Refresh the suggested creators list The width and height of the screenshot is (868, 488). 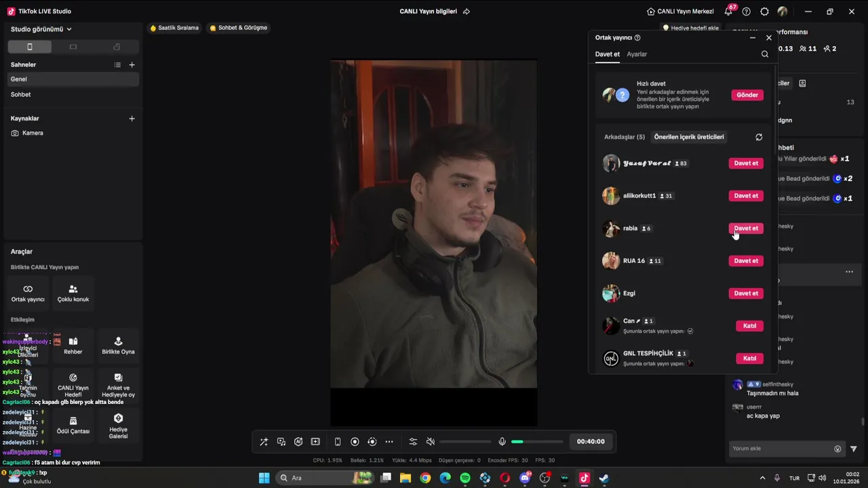(759, 137)
